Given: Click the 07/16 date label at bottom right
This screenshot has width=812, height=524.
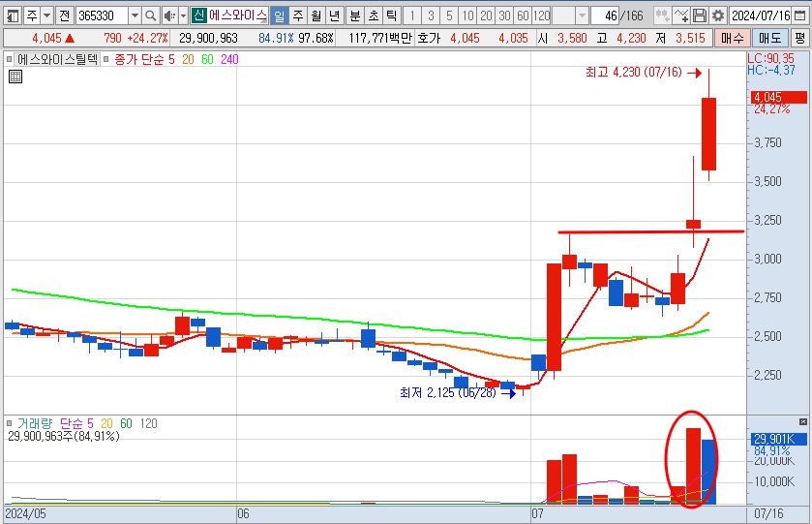Looking at the screenshot, I should click(768, 513).
